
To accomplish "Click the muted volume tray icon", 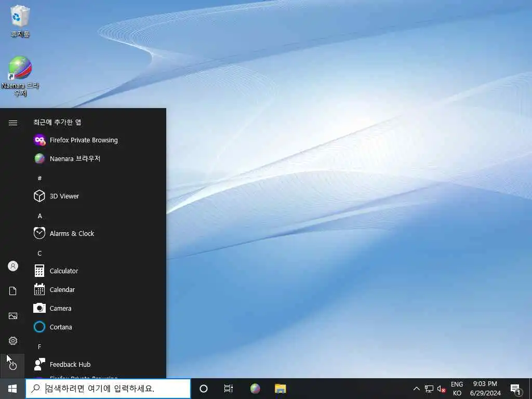I will tap(441, 389).
